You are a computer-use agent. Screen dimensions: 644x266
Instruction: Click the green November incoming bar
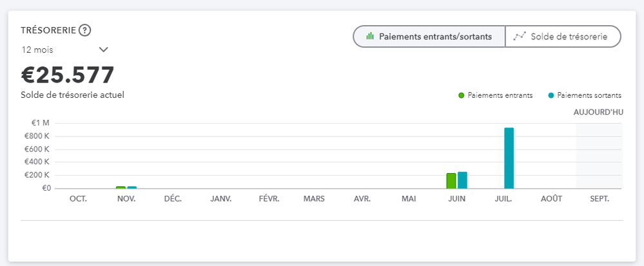(x=121, y=187)
